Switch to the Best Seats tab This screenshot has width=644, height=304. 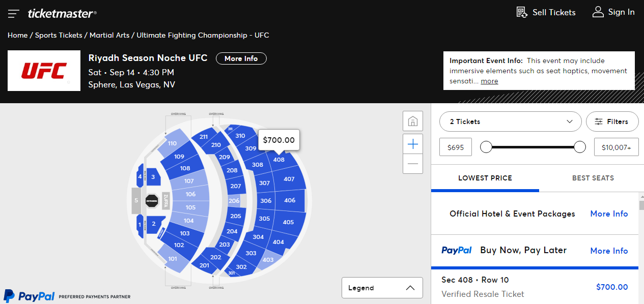click(x=593, y=178)
